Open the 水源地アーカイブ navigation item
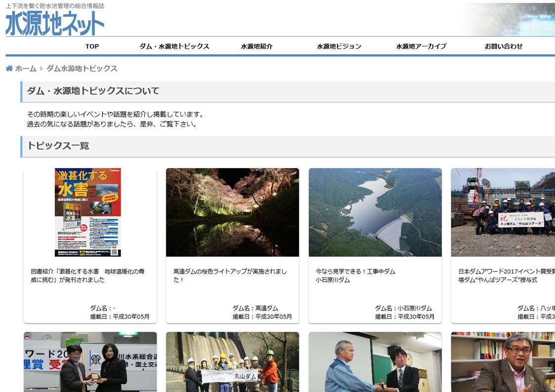The width and height of the screenshot is (555, 392). (421, 46)
